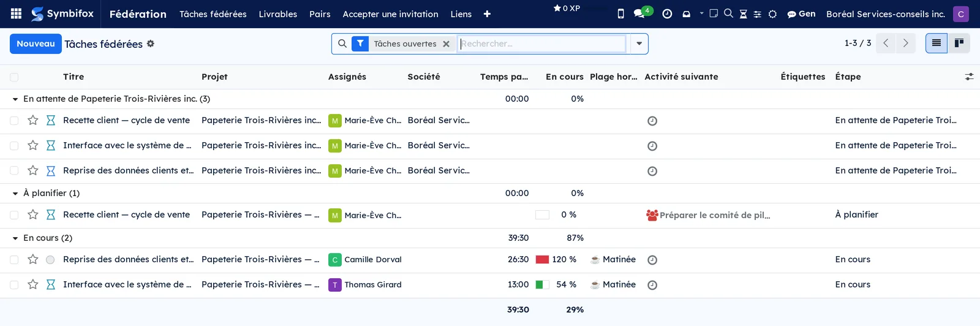Click the sun-shaped theme icon in top bar
The height and width of the screenshot is (326, 980).
tap(772, 14)
